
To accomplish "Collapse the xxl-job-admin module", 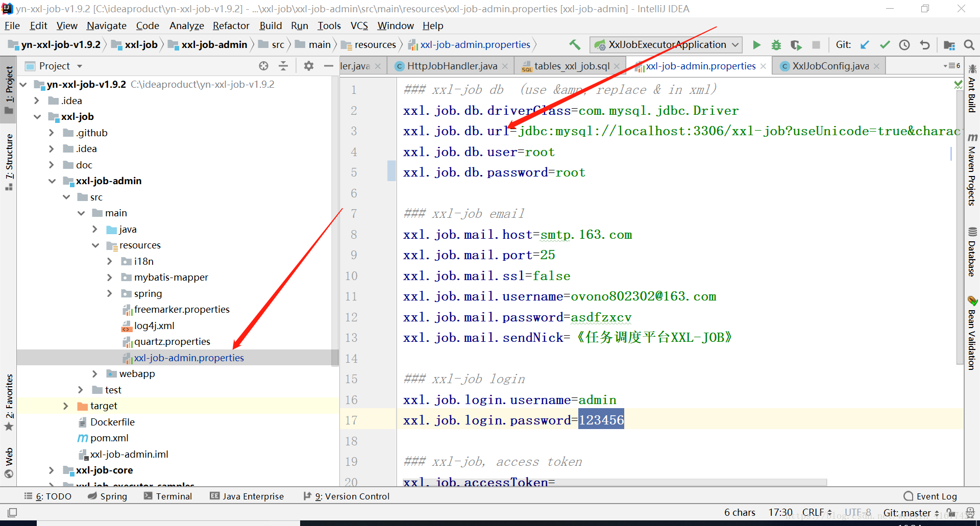I will click(52, 181).
